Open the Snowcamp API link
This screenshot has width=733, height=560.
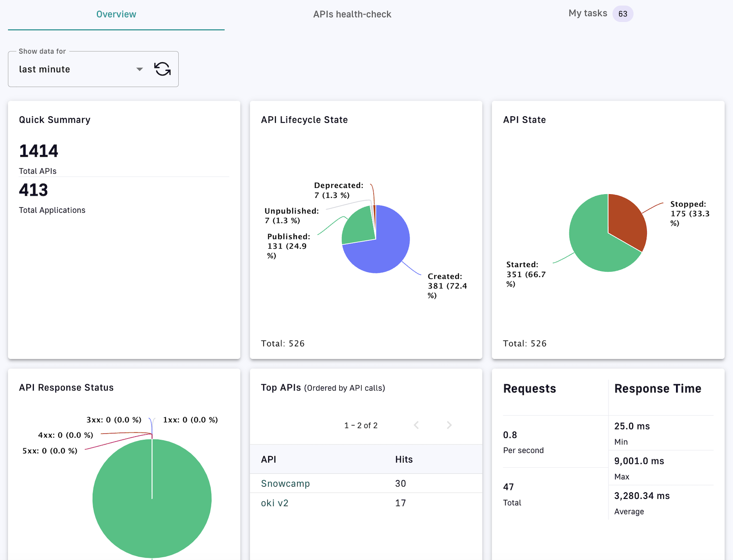point(285,483)
